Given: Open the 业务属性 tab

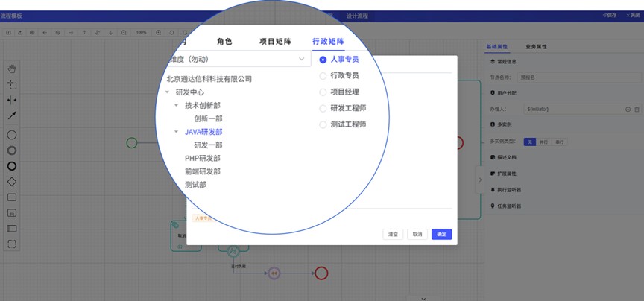Looking at the screenshot, I should point(536,47).
